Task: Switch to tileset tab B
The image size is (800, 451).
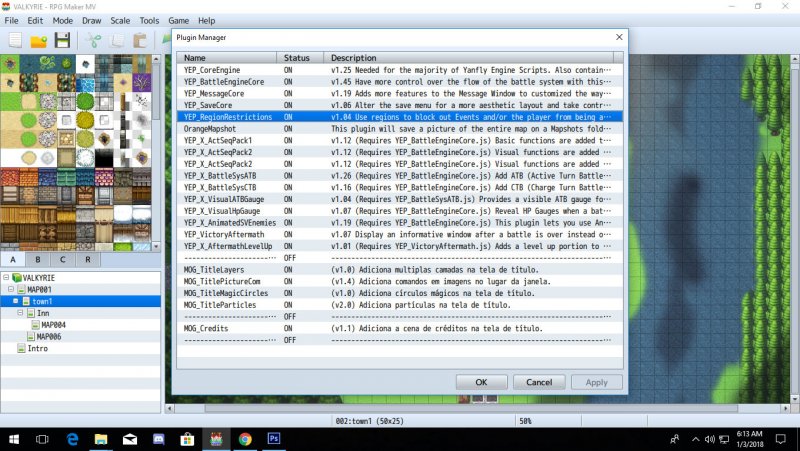Action: pos(38,259)
